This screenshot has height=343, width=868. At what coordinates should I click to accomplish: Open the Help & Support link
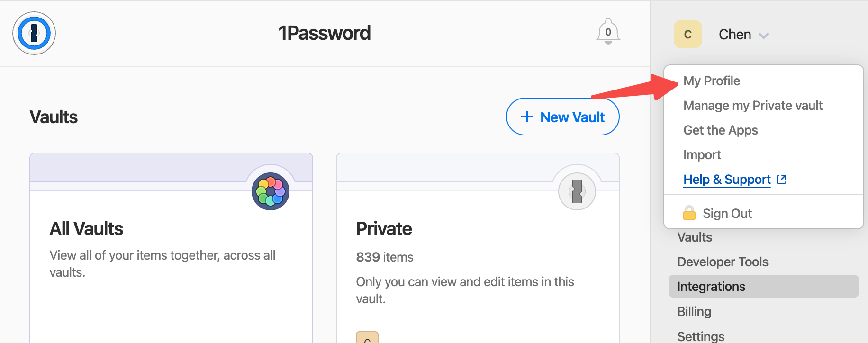pyautogui.click(x=727, y=180)
